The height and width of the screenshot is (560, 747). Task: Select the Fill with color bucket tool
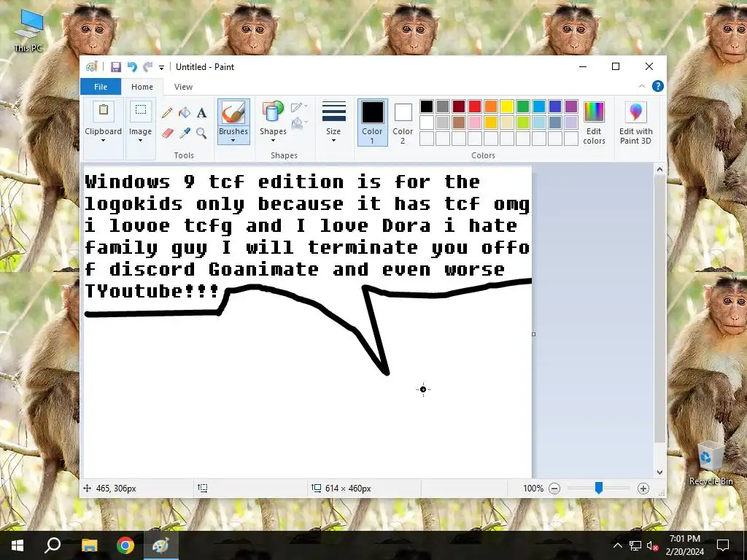184,113
